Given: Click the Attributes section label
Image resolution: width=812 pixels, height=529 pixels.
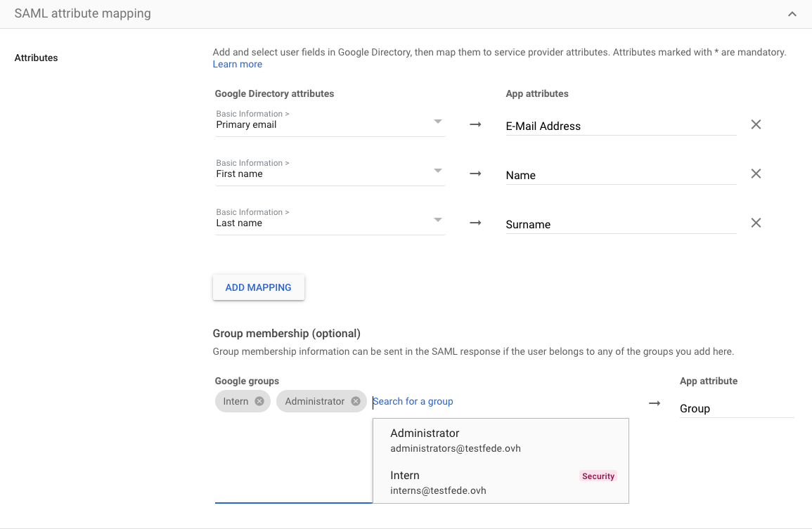Looking at the screenshot, I should point(36,58).
